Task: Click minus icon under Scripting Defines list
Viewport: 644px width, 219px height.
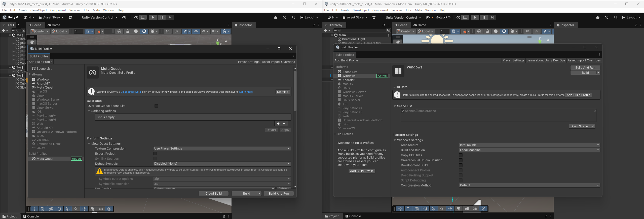Action: pos(284,124)
